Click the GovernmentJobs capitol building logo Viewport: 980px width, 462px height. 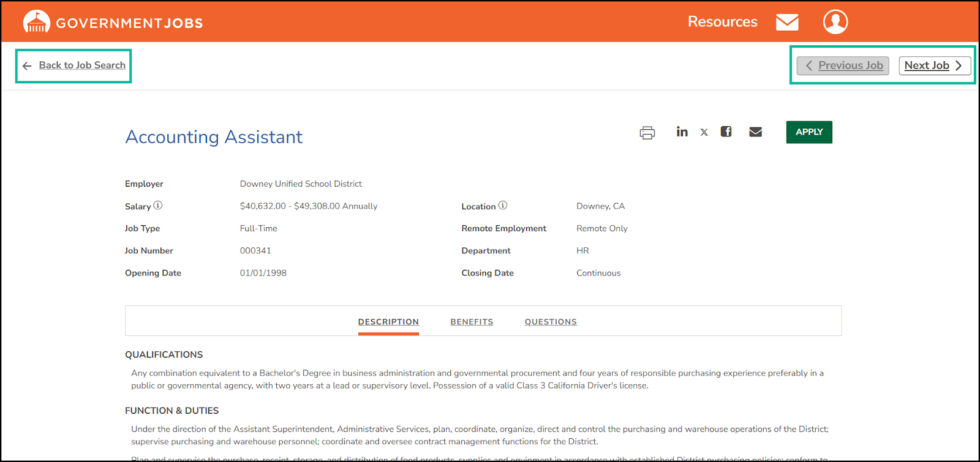point(36,22)
